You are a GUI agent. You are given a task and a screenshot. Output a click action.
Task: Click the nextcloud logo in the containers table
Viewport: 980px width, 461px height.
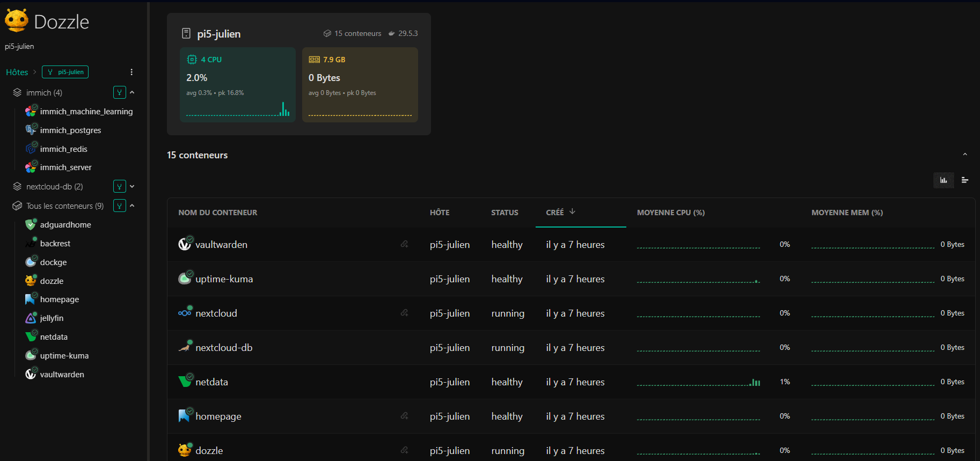[x=185, y=313]
